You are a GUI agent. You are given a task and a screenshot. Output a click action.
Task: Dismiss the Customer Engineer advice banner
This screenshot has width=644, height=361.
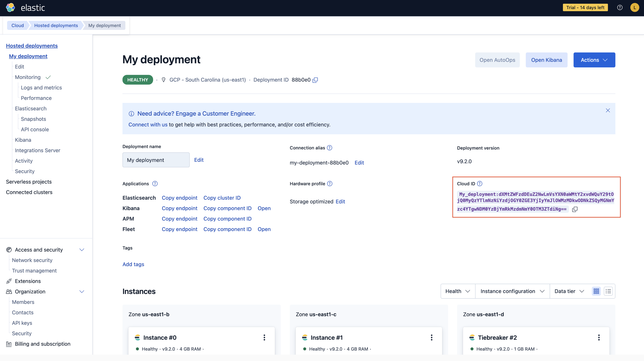pyautogui.click(x=608, y=111)
